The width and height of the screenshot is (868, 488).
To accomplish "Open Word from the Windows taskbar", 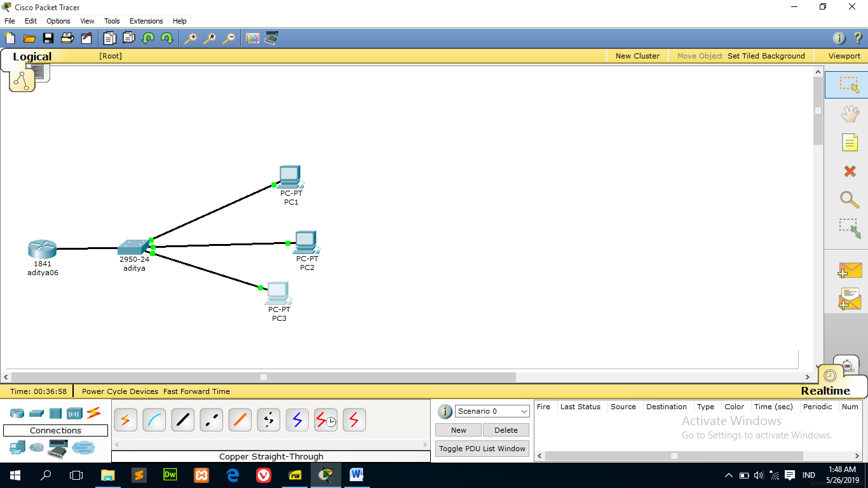I will [356, 475].
